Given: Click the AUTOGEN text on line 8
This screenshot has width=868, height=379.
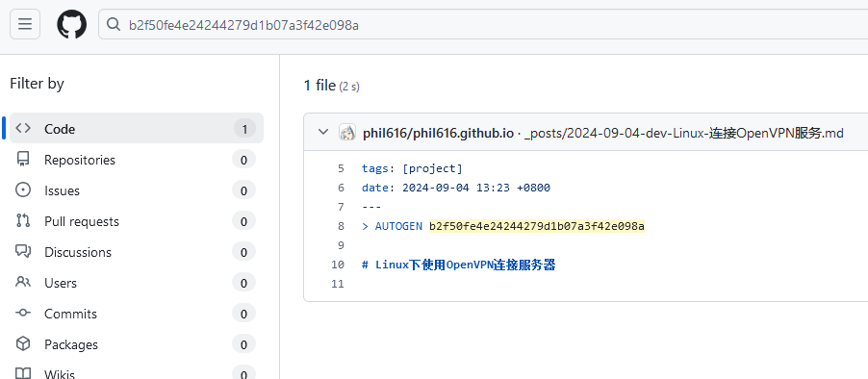Looking at the screenshot, I should coord(398,226).
